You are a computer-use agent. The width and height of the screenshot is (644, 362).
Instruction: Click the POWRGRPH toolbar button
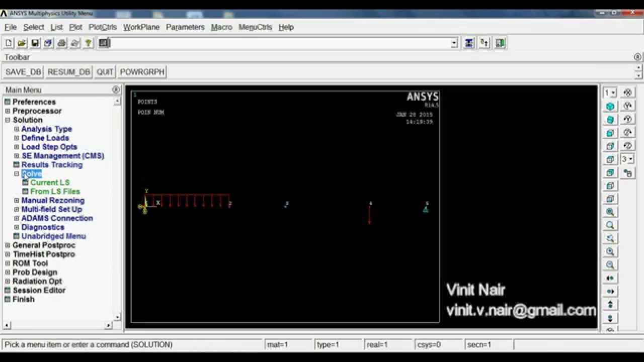[142, 72]
